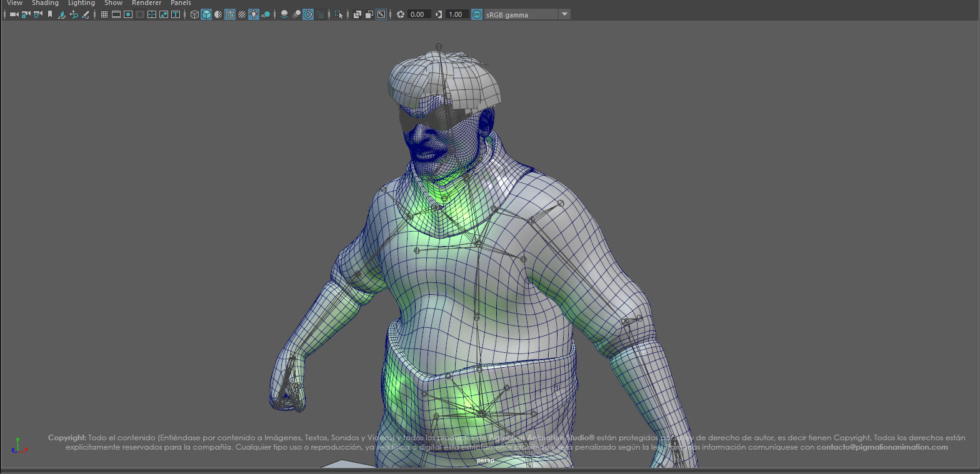
Task: Open camera Bookmarks icon
Action: 50,14
